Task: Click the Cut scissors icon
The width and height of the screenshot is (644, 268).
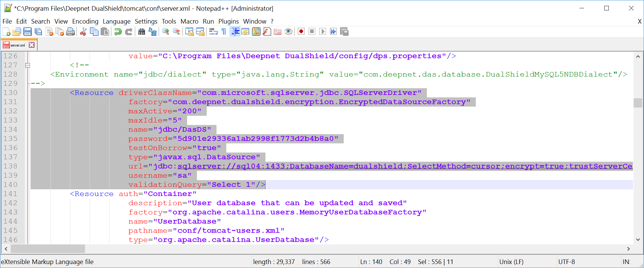Action: tap(83, 32)
